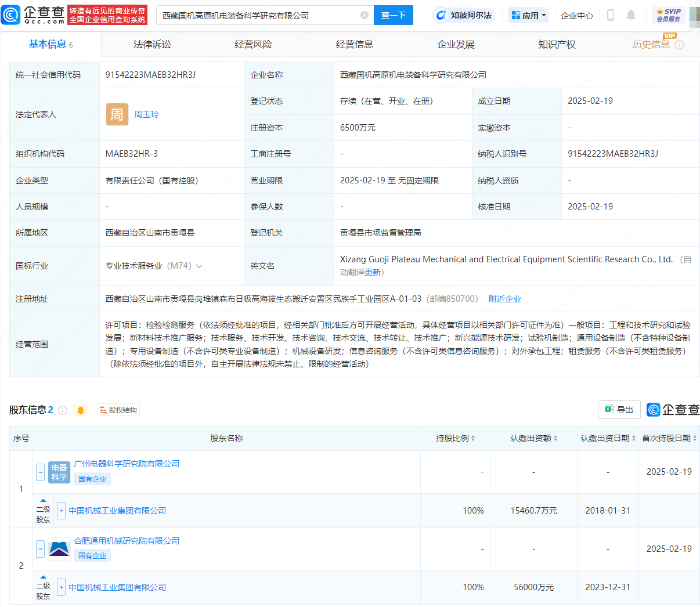
Task: Clear the search box with the X icon
Action: [365, 15]
